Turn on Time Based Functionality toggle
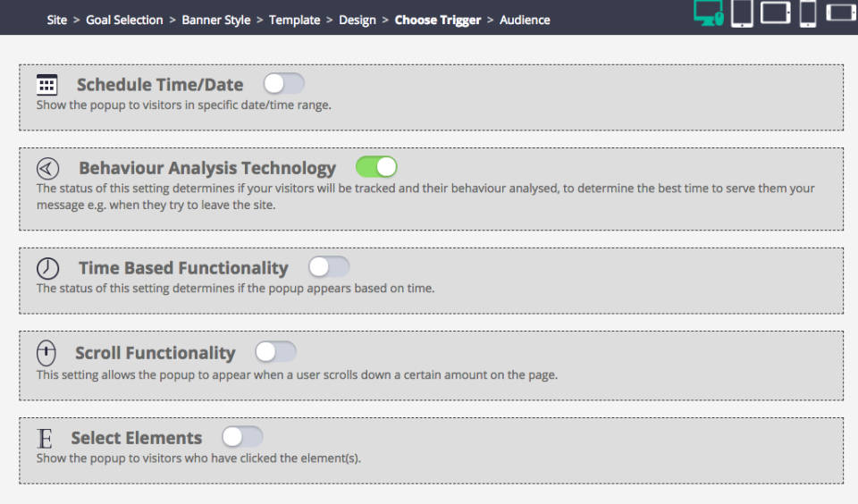Screen dimensions: 858x504 click(x=329, y=267)
